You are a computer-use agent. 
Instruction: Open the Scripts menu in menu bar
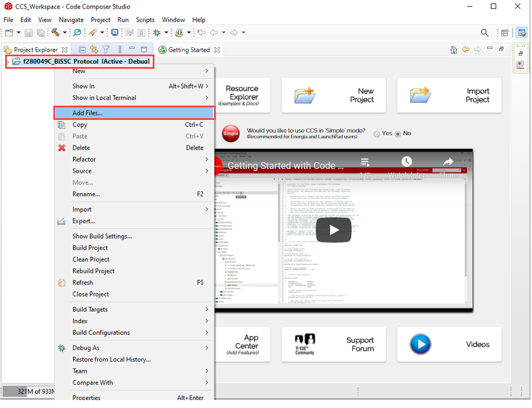(x=145, y=20)
